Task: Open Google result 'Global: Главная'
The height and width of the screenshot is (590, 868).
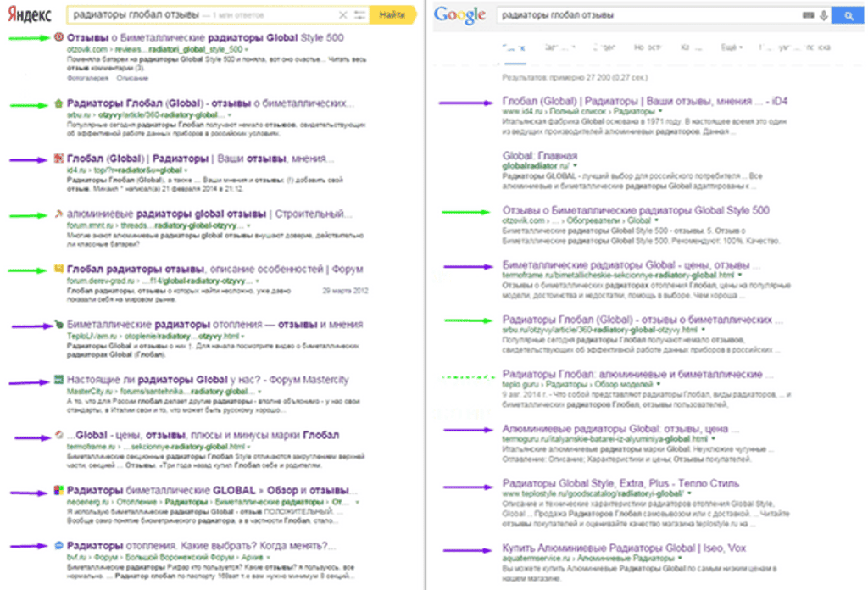Action: (x=540, y=155)
